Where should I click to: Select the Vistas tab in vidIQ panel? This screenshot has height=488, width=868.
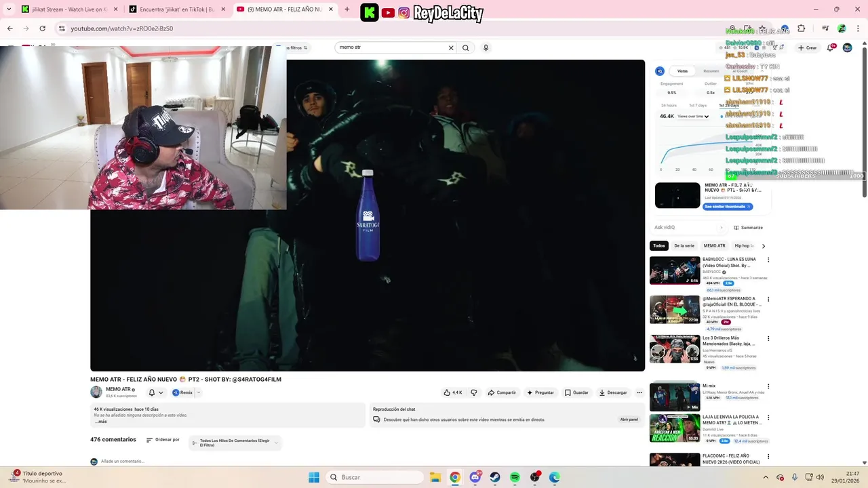[682, 71]
